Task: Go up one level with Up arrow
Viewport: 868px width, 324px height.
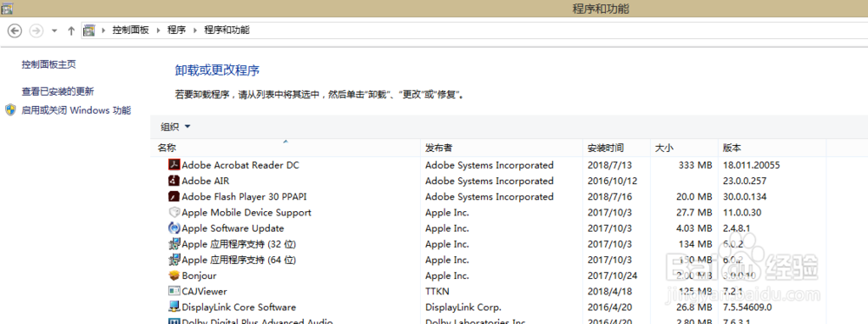Action: [71, 31]
